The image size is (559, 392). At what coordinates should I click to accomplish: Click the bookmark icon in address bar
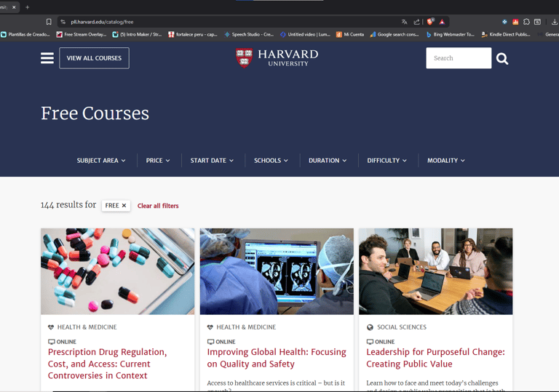[x=49, y=22]
